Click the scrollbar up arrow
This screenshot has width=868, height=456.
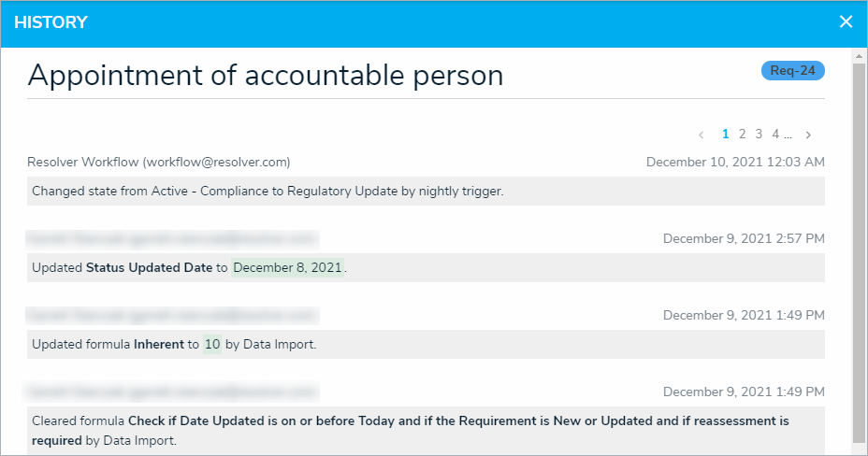pos(860,57)
